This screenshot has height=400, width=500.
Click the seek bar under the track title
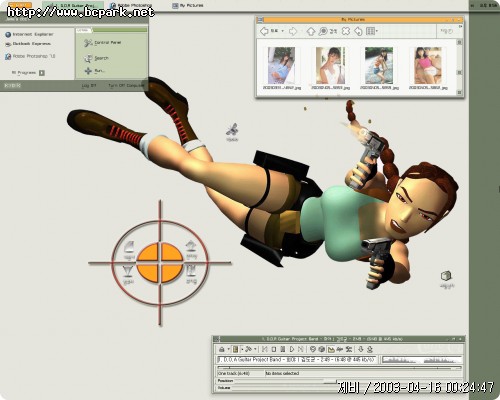[339, 368]
